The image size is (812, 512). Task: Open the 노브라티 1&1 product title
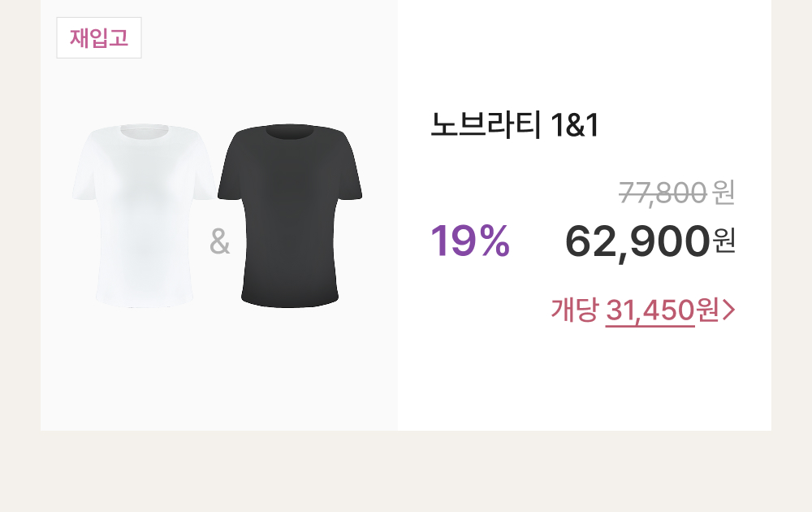tap(515, 125)
